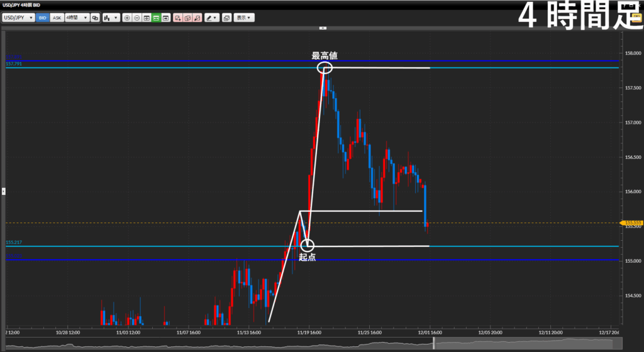Click the third pink indicator delete icon

click(x=197, y=18)
